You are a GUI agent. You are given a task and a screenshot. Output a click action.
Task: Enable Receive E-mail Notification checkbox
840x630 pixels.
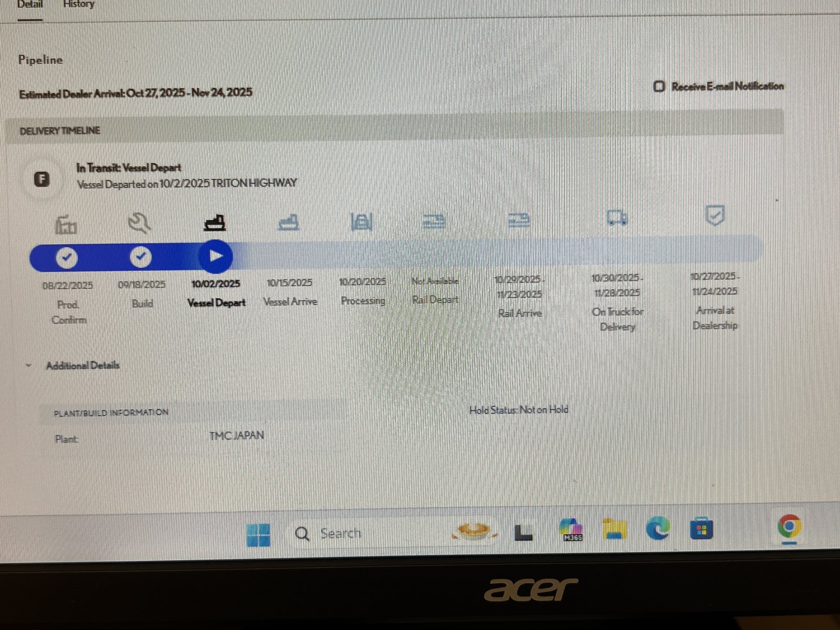[659, 87]
